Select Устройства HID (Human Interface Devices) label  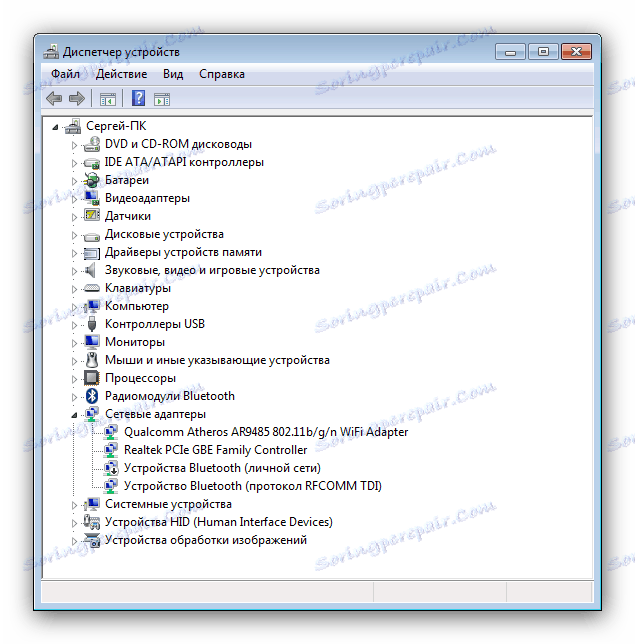(219, 522)
